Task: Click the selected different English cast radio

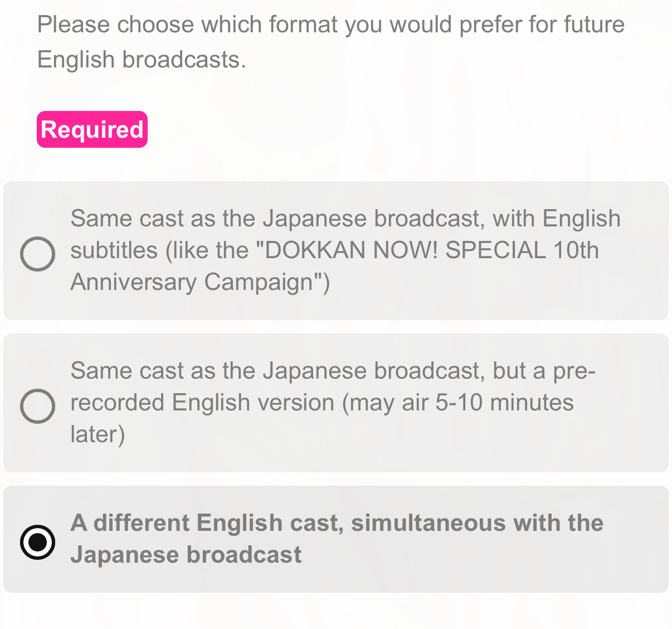Action: 37,542
